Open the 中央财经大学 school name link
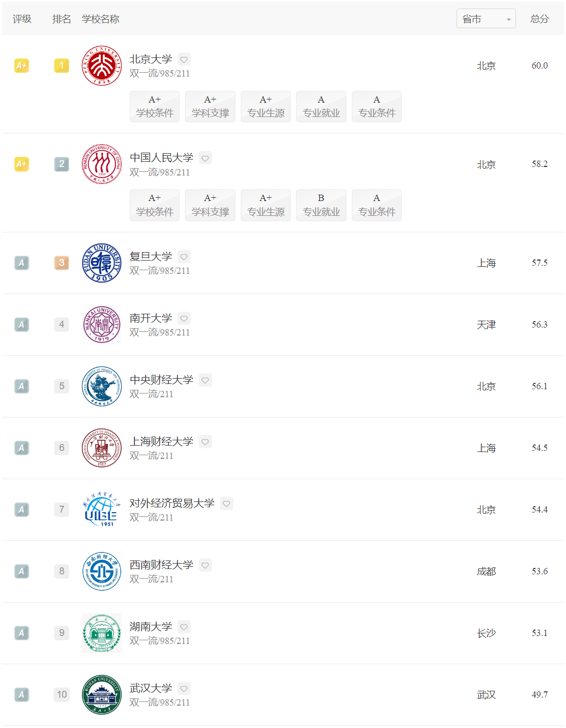 (x=162, y=380)
